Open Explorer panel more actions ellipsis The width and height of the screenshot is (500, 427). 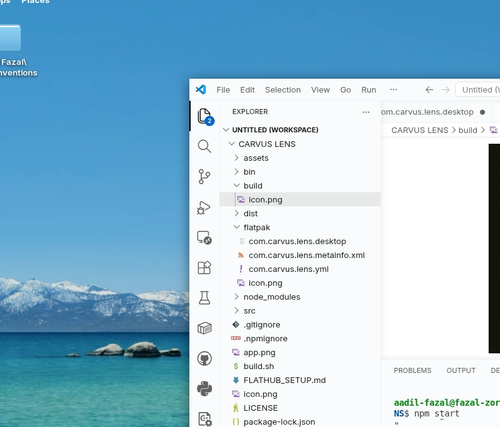coord(366,112)
